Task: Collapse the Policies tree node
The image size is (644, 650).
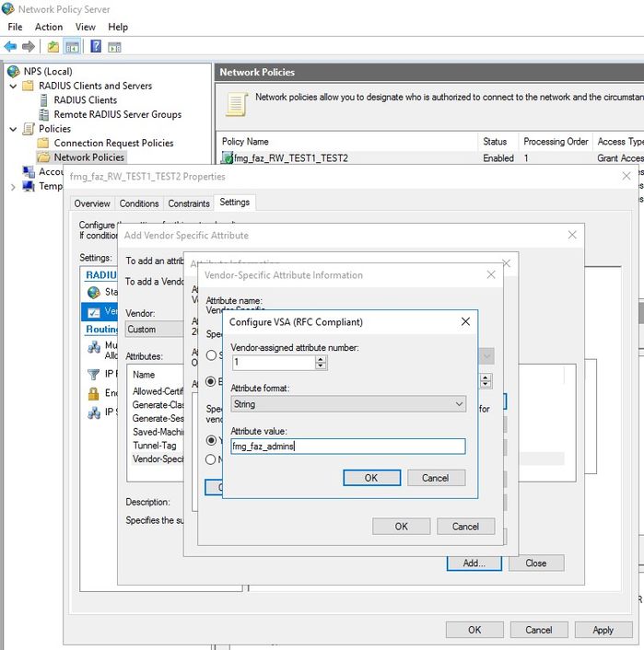Action: [x=13, y=129]
